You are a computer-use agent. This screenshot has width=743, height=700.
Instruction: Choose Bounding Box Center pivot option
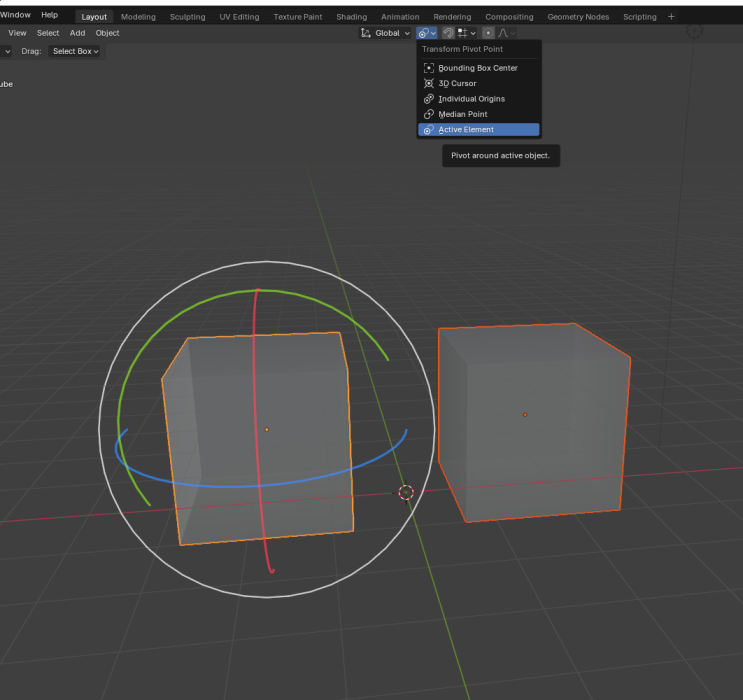tap(477, 68)
